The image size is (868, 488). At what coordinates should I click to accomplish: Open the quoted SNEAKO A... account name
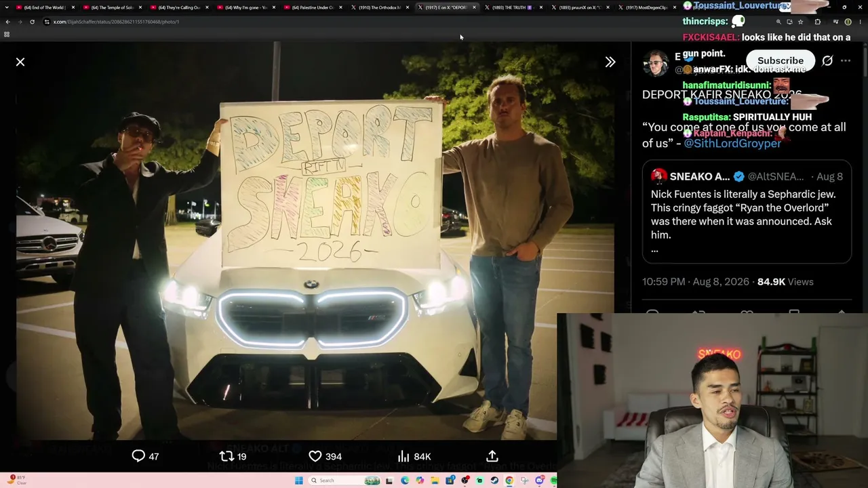700,177
